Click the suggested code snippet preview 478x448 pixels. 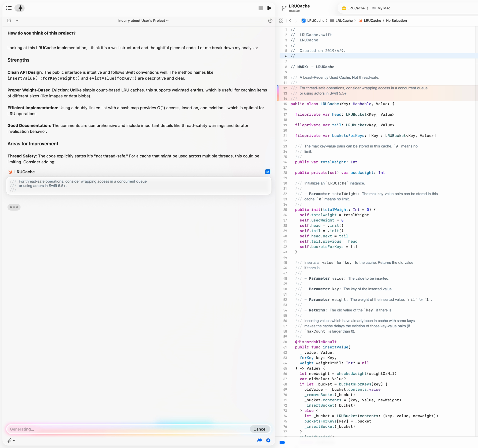139,186
